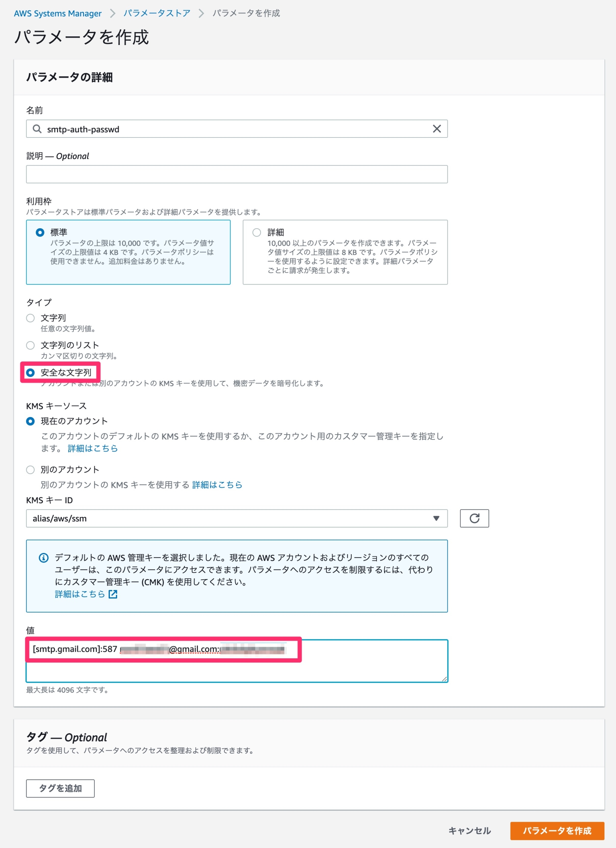
Task: Select the 詳細 usage tier radio button
Action: pyautogui.click(x=257, y=232)
